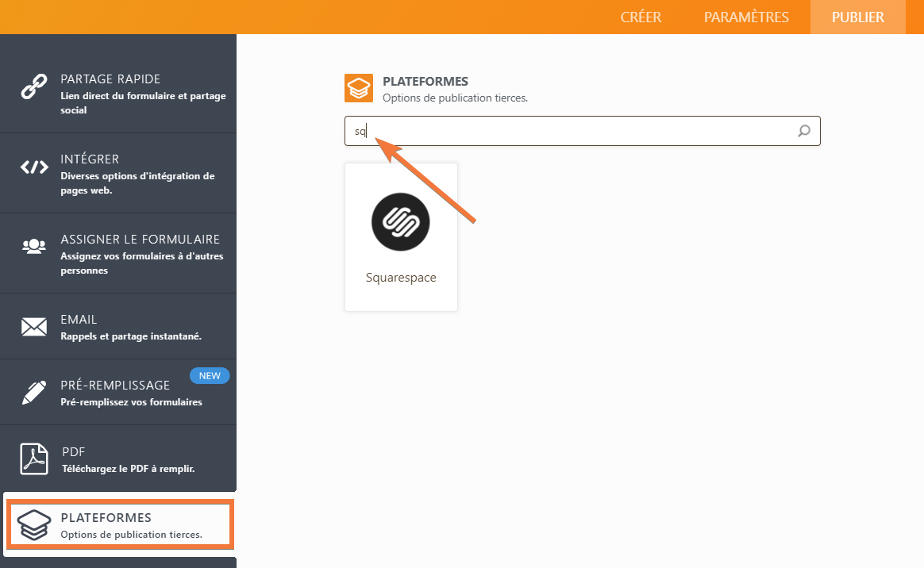The width and height of the screenshot is (924, 568).
Task: Click 'Rappels et partage instantané.' text
Action: point(131,336)
